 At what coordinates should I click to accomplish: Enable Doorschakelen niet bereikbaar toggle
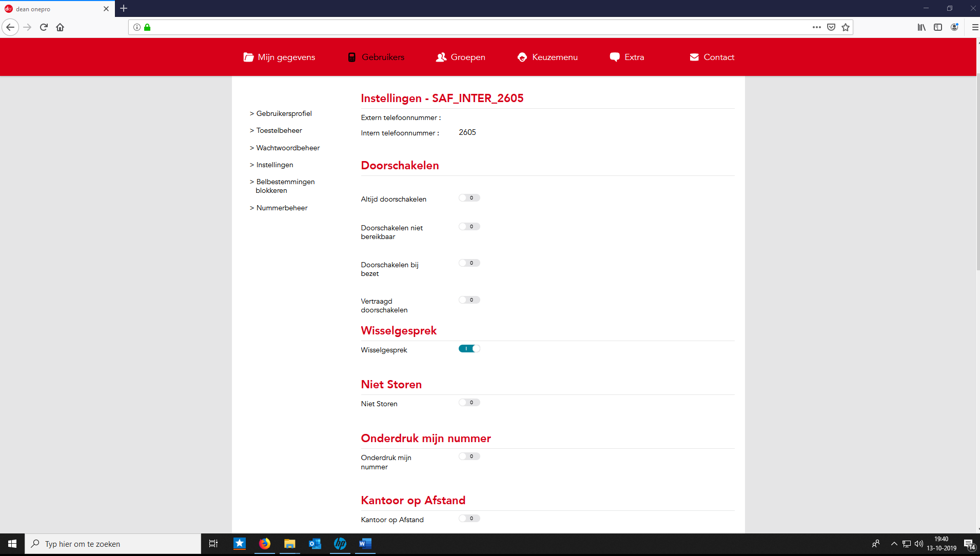469,227
